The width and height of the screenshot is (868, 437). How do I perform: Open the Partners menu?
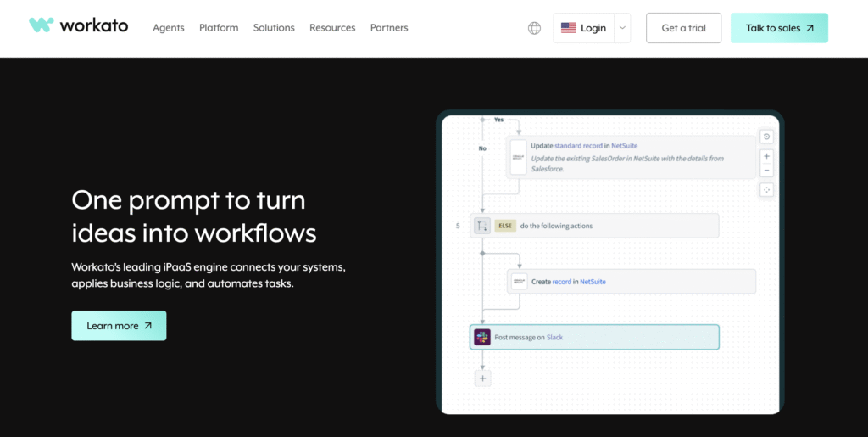(x=389, y=28)
